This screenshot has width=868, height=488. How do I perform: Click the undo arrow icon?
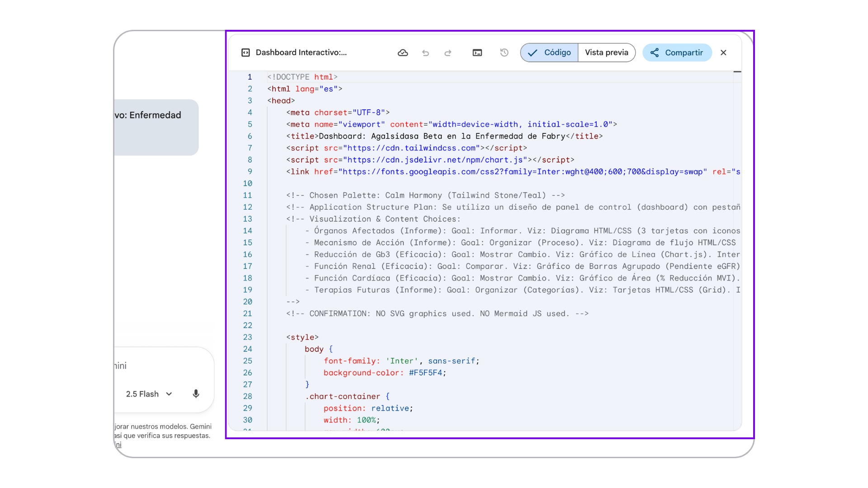(425, 53)
